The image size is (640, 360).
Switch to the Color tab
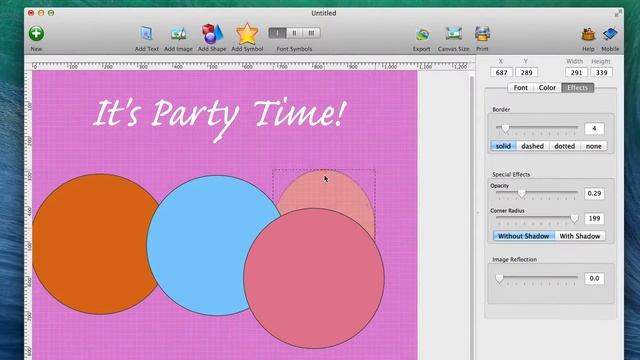(x=547, y=88)
